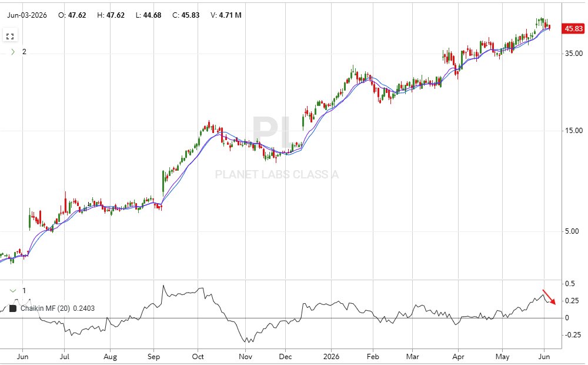Viewport: 588px width, 365px height.
Task: Click the low value 44.68
Action: pyautogui.click(x=152, y=15)
